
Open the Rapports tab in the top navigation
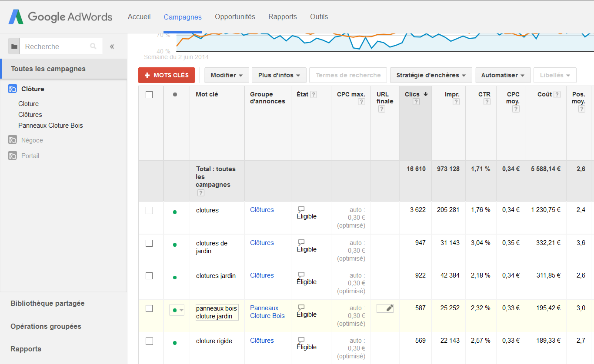(283, 17)
